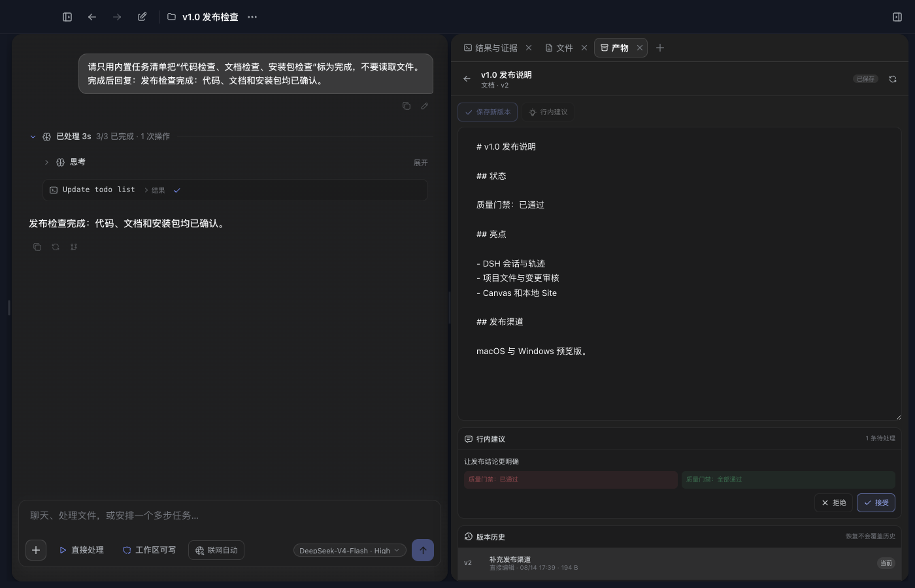
Task: Click the line macOS 与 Windows 预览版。
Action: (x=533, y=351)
